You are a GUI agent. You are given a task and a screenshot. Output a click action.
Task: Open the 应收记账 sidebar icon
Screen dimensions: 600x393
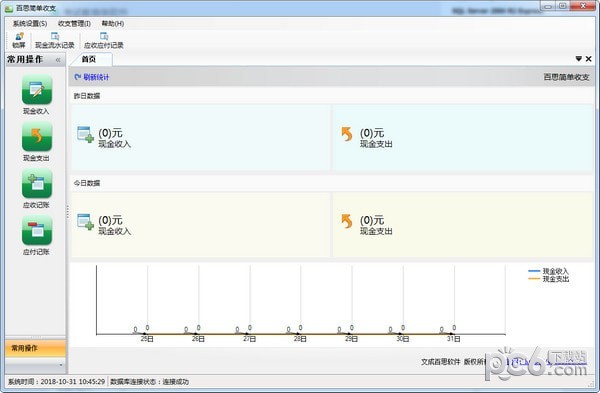(x=37, y=184)
